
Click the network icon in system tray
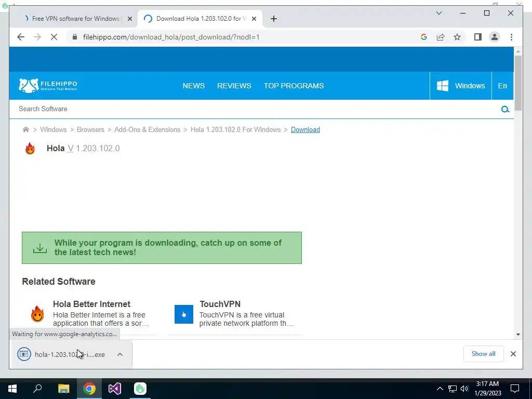pyautogui.click(x=453, y=389)
